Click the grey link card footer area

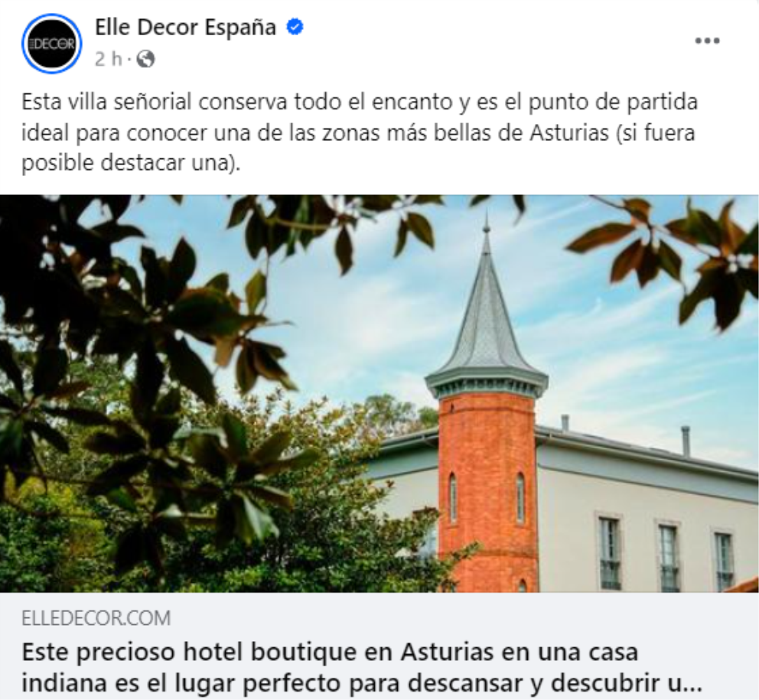click(379, 646)
